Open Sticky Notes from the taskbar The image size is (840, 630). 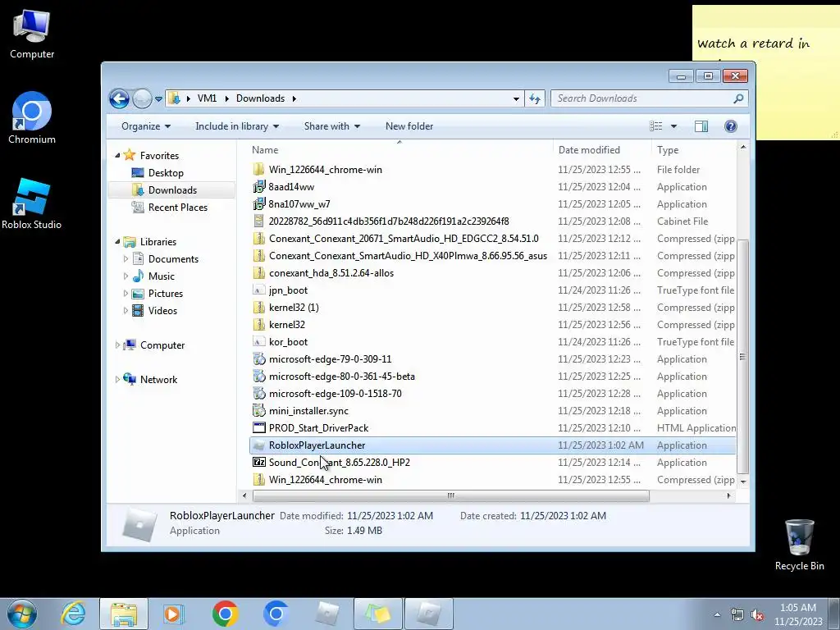pos(377,614)
